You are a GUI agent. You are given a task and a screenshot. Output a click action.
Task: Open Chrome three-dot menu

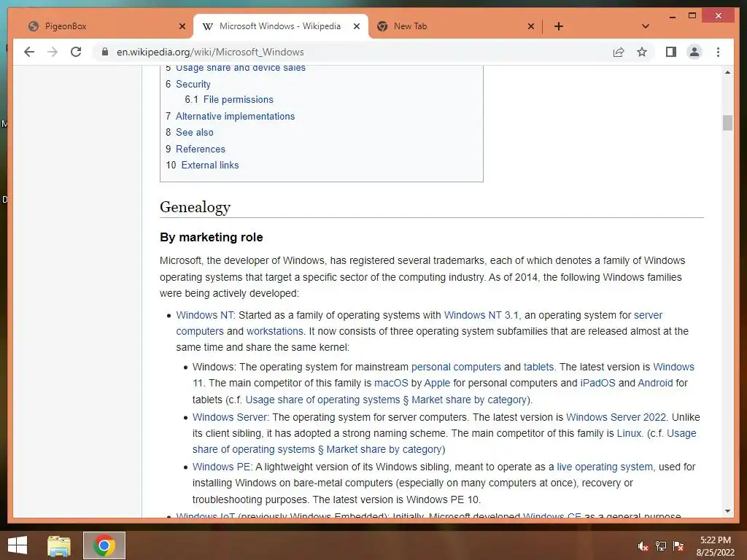(x=718, y=52)
